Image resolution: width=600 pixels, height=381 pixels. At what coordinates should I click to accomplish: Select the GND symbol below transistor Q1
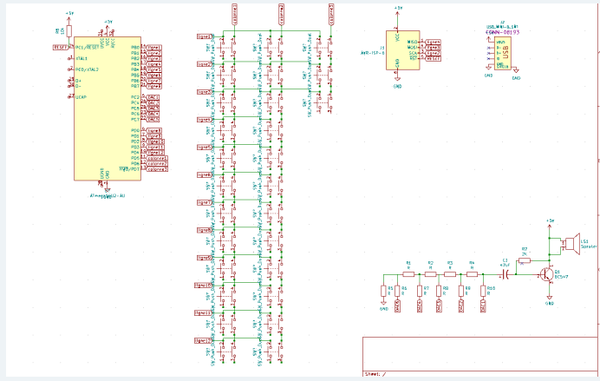pyautogui.click(x=549, y=298)
